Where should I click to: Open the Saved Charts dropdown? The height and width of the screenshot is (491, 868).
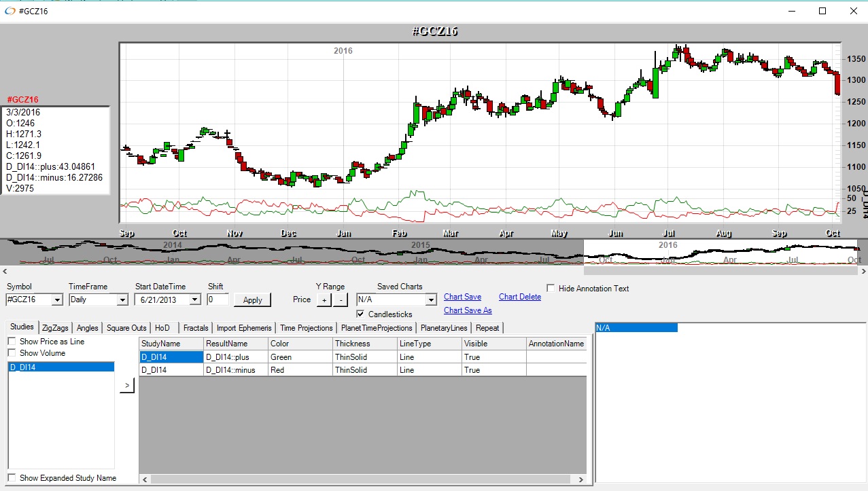(x=430, y=299)
